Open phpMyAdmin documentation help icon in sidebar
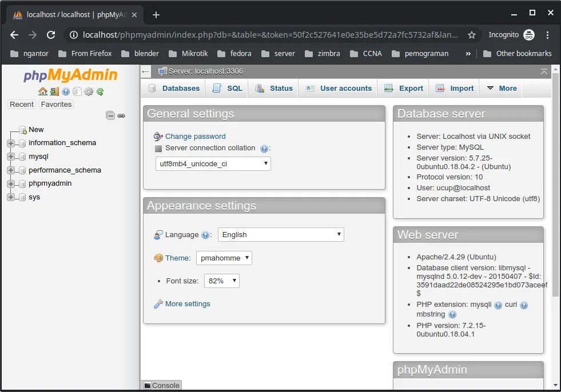561x392 pixels. pos(66,91)
